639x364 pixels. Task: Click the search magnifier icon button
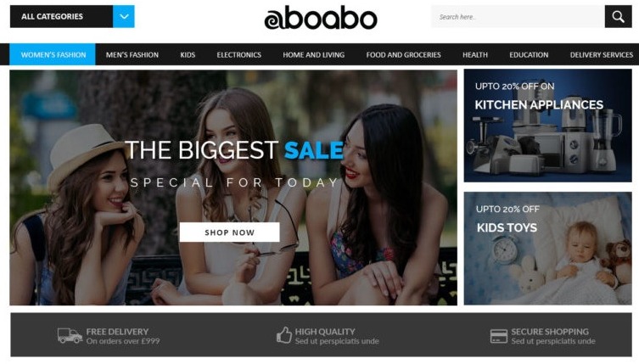point(618,17)
